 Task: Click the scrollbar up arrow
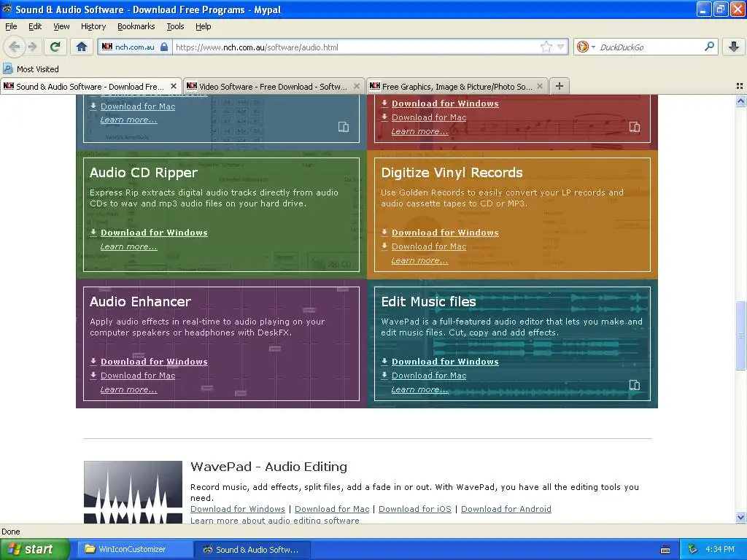[741, 101]
